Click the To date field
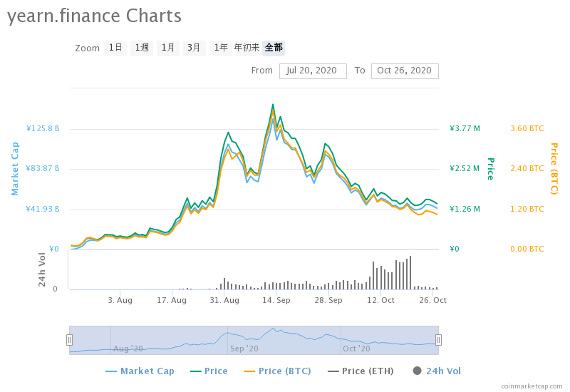This screenshot has height=392, width=570. click(405, 71)
